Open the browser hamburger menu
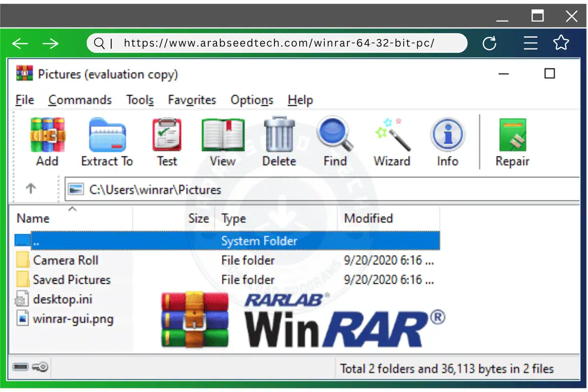The height and width of the screenshot is (392, 588). pos(531,43)
